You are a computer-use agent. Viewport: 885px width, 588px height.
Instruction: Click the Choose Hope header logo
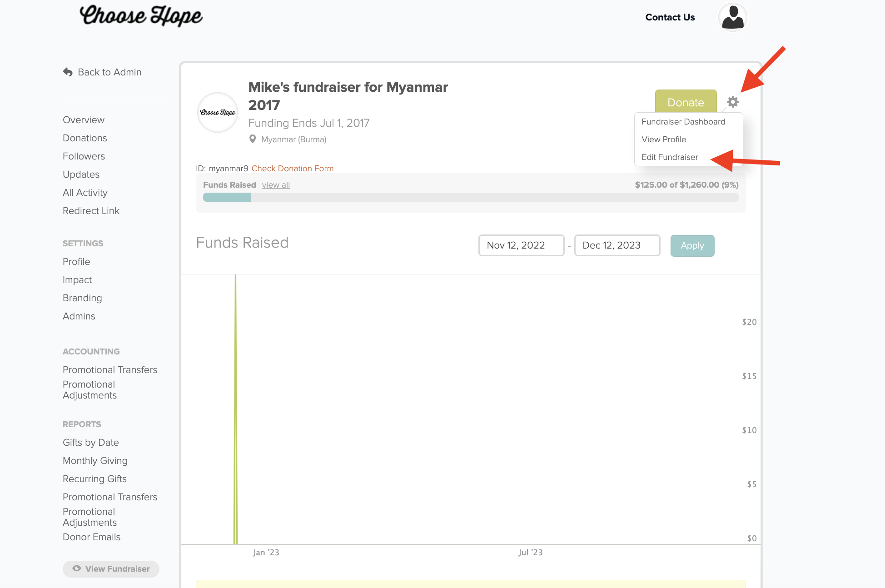tap(141, 16)
